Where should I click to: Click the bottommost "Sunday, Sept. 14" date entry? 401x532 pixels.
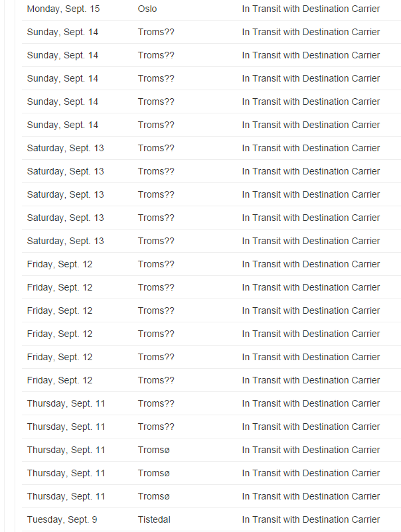click(x=62, y=125)
